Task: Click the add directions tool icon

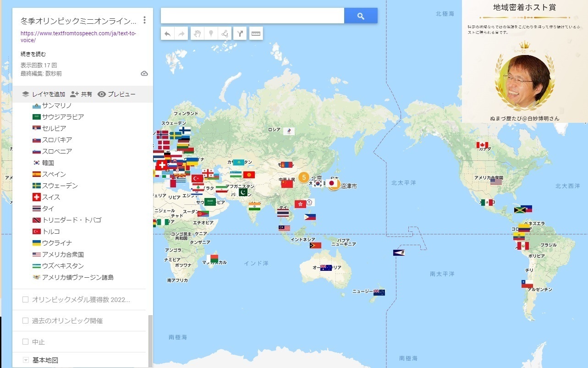Action: (x=240, y=33)
